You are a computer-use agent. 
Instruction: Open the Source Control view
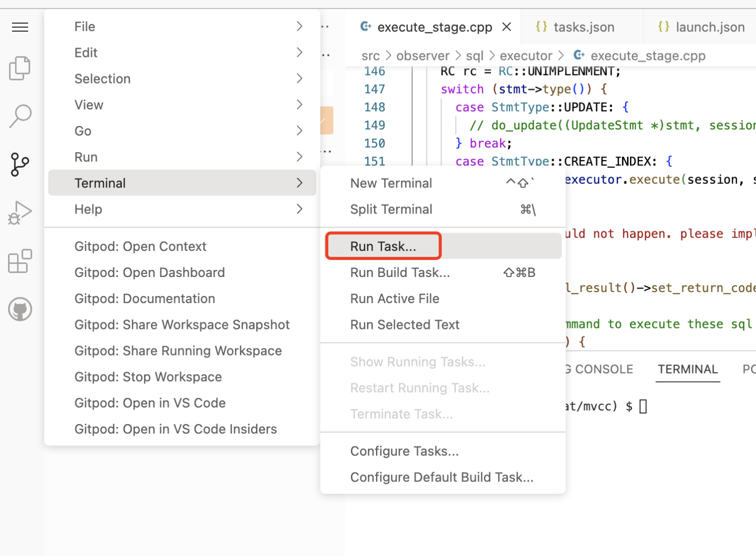(20, 165)
